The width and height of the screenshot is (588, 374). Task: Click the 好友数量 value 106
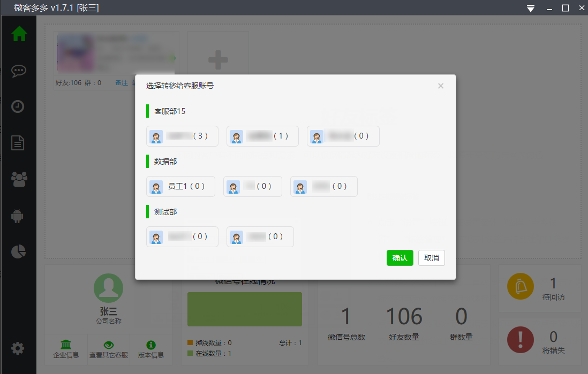coord(404,316)
